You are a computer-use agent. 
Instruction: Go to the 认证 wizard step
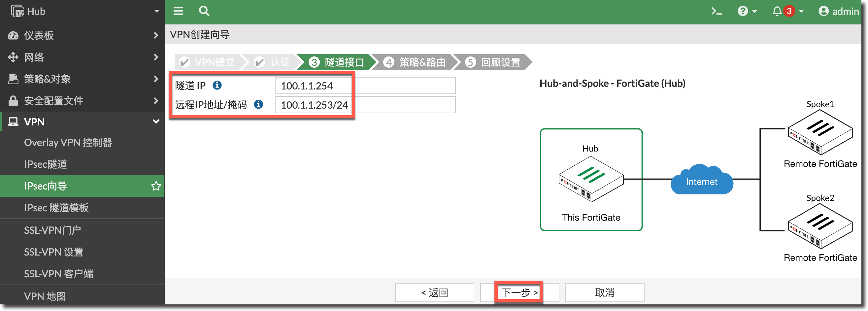[273, 62]
